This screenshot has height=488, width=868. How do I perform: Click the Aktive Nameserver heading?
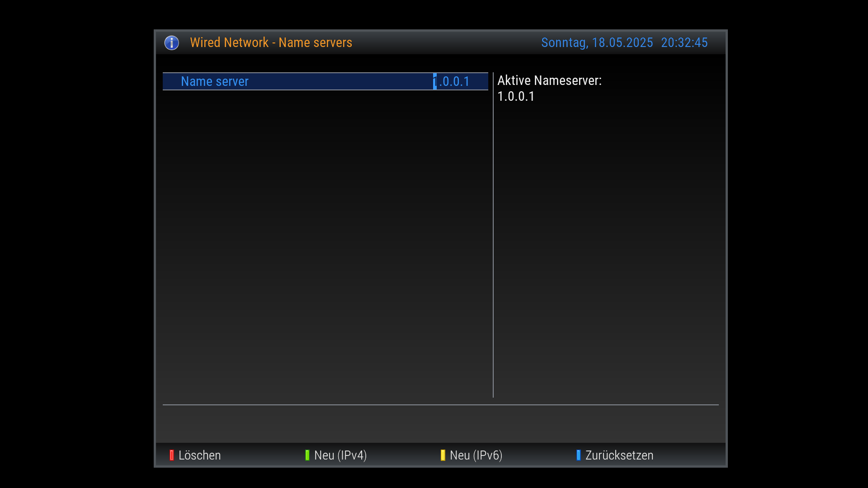tap(549, 80)
